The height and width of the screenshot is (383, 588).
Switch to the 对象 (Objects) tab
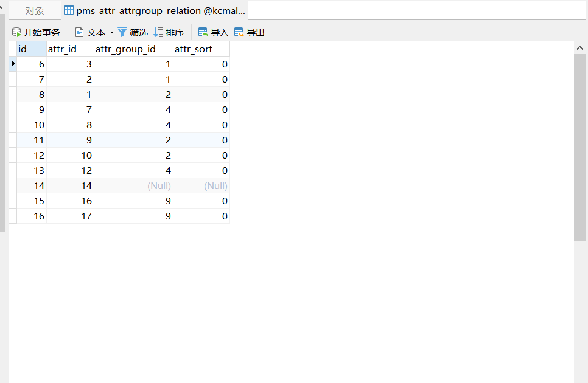point(35,10)
